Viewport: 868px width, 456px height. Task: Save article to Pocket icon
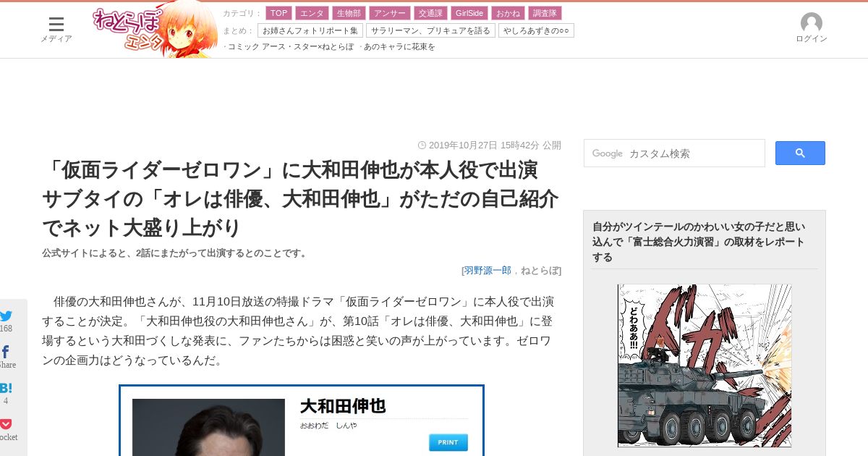[x=6, y=424]
